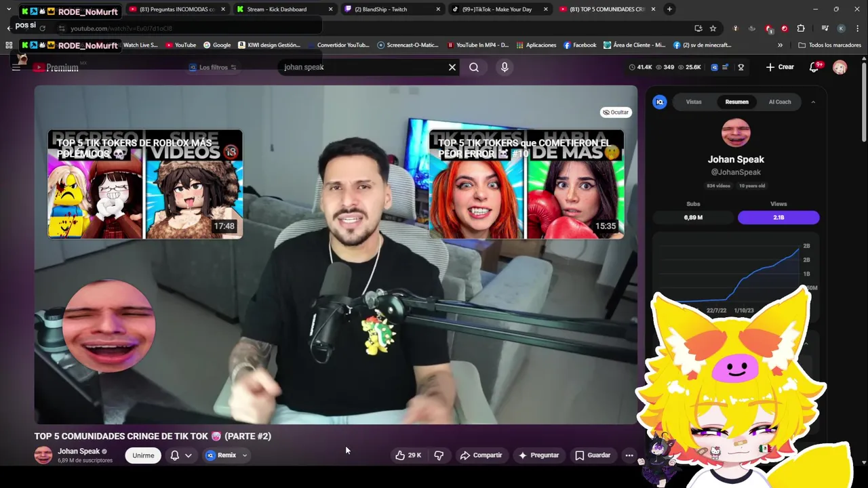Start voice search with the microphone
868x488 pixels.
(x=505, y=67)
